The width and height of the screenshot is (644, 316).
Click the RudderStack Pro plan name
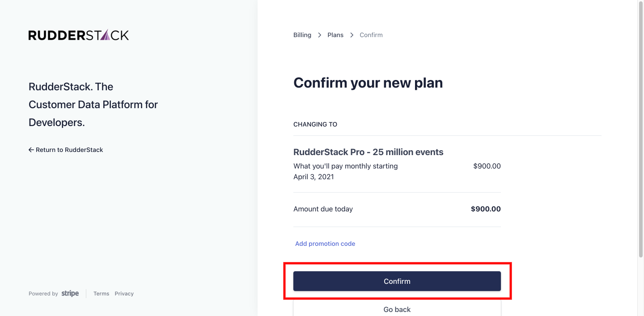pyautogui.click(x=368, y=152)
